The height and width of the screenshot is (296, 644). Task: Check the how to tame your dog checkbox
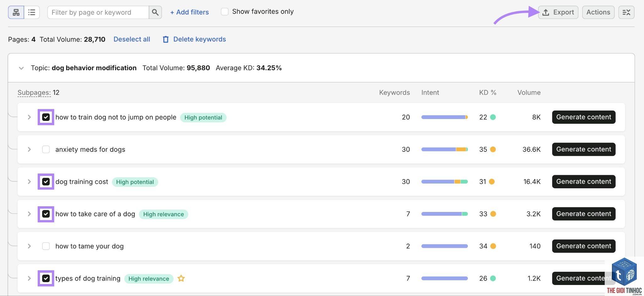46,246
